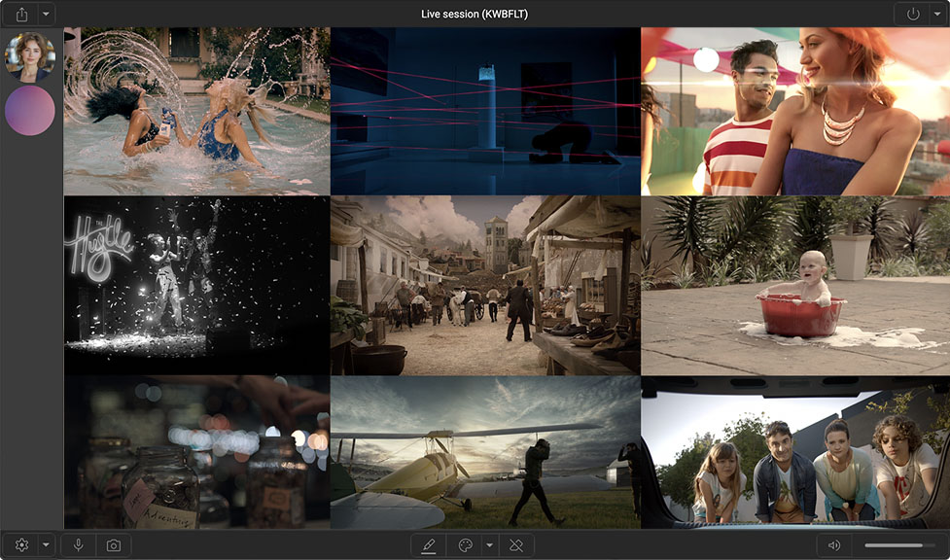Click the baby in red tub thumbnail
The image size is (950, 560).
coord(794,286)
